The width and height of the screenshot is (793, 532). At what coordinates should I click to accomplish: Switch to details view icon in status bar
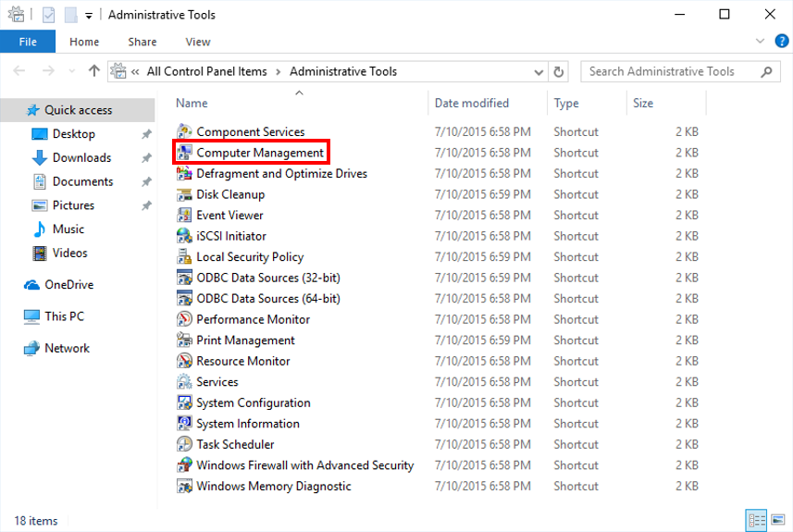(756, 520)
